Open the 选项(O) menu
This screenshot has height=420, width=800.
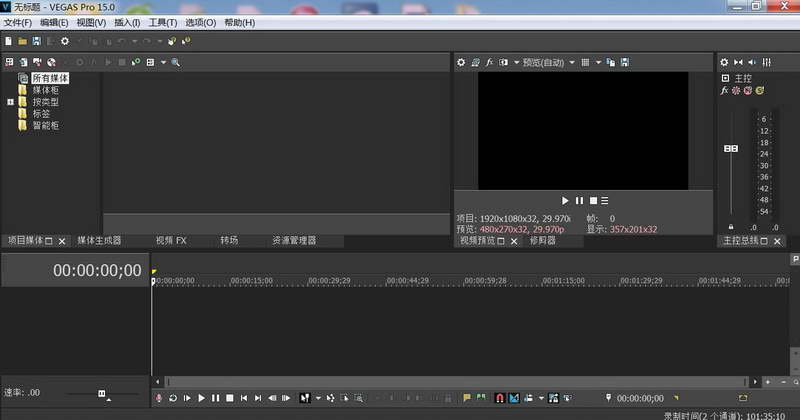201,23
